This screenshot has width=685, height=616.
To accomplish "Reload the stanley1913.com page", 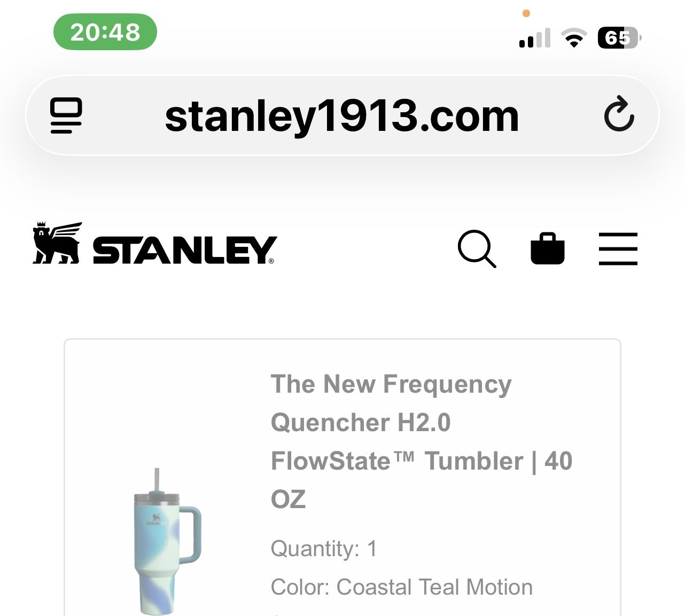I will pos(619,114).
